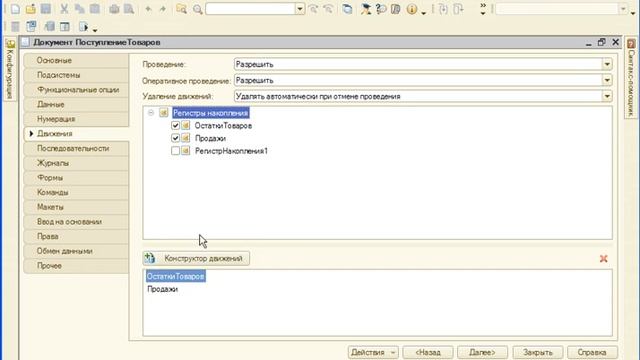
Task: Click the Далее> button
Action: [482, 352]
